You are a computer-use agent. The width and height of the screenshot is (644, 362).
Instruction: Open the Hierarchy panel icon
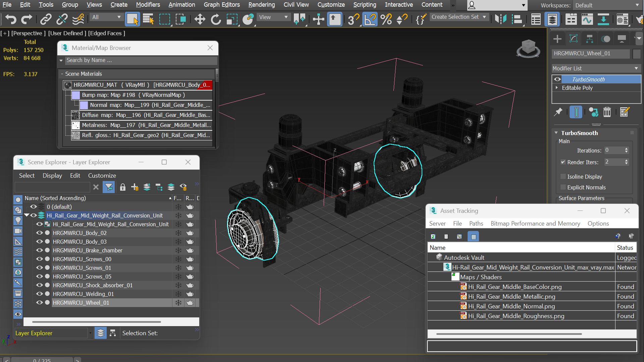pos(590,39)
